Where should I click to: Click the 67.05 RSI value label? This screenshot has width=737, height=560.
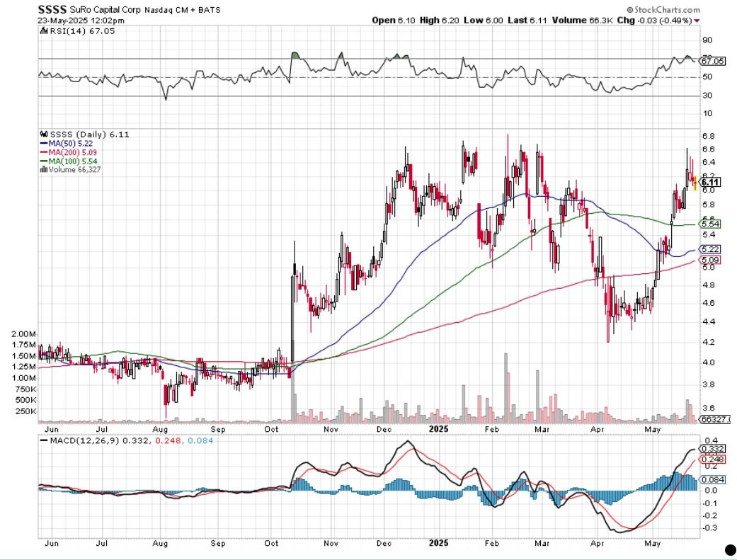[x=712, y=61]
